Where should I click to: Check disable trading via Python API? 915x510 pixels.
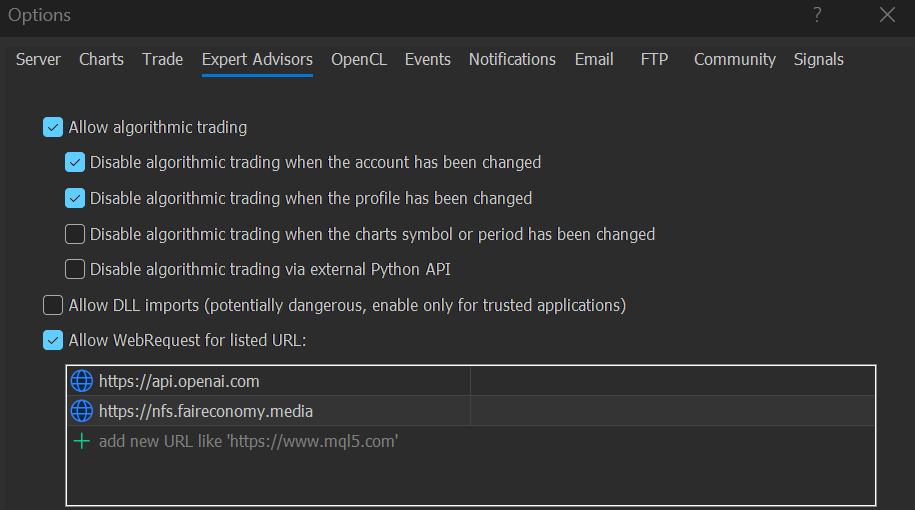point(75,269)
